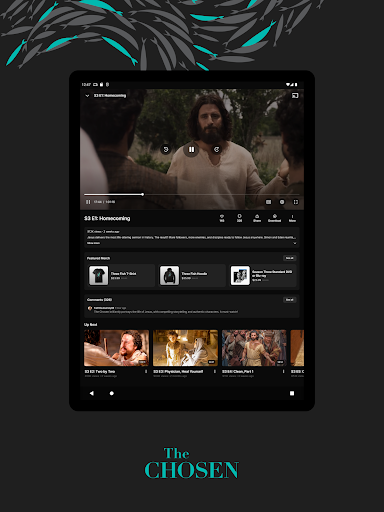Collapse player with top-left chevron
384x512 pixels.
(87, 96)
